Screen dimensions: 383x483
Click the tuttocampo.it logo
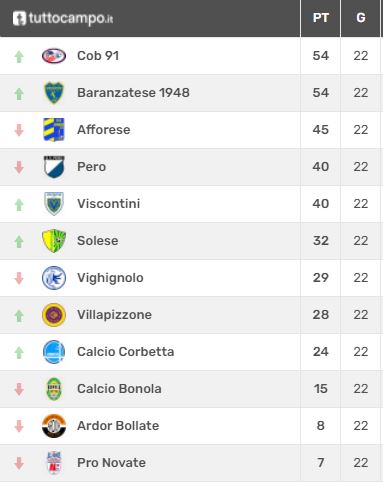(63, 18)
